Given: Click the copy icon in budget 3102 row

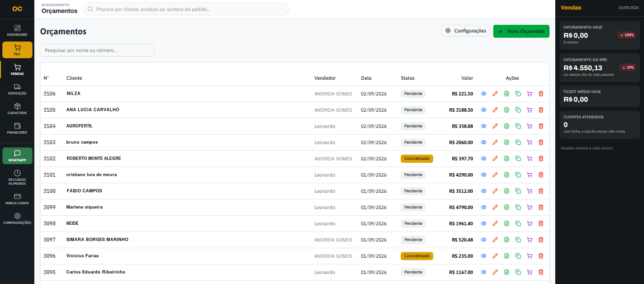Looking at the screenshot, I should point(518,158).
